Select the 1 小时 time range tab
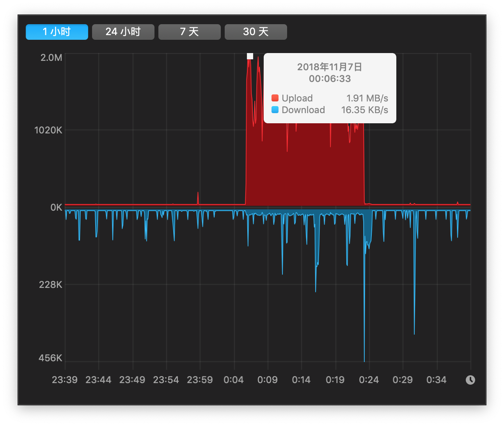This screenshot has width=504, height=426. point(57,32)
